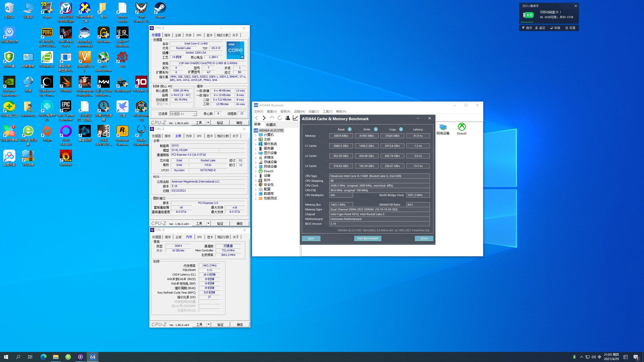Open 报告(R) menu in AIDA64

(x=285, y=111)
